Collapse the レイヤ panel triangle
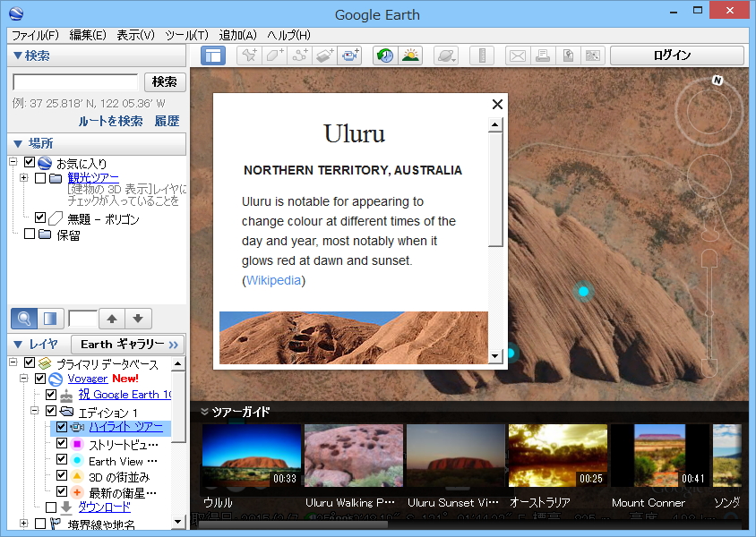Viewport: 756px width, 537px height. [18, 345]
